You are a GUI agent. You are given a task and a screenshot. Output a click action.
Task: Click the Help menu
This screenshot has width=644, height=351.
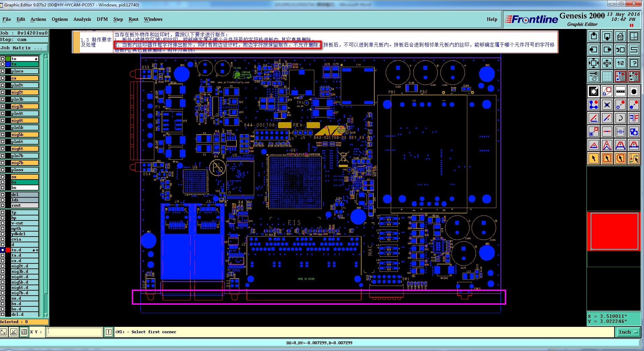click(x=492, y=19)
